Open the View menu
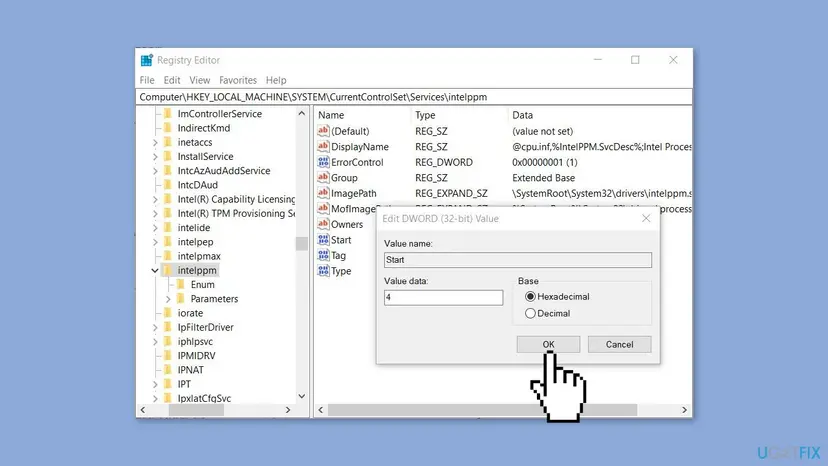Screen dimensions: 828x466 coord(200,80)
